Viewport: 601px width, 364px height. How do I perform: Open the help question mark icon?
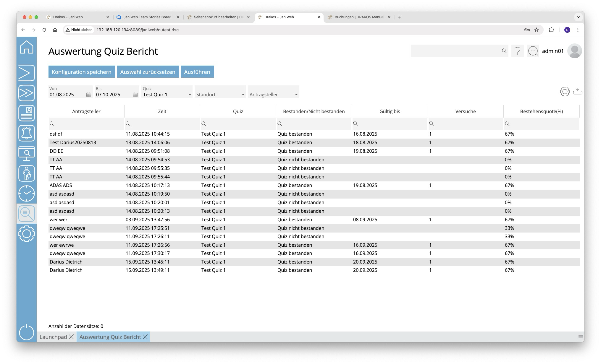pyautogui.click(x=518, y=51)
